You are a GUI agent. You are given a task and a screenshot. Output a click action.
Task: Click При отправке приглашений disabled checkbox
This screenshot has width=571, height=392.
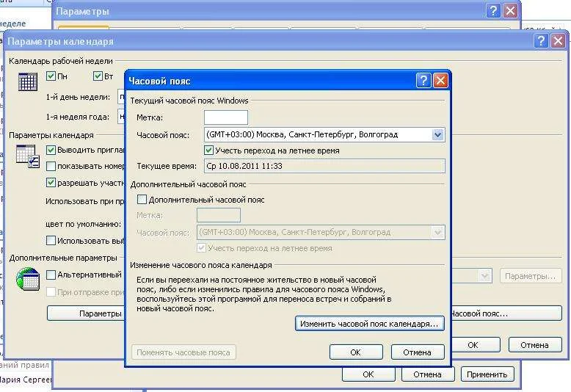point(51,292)
